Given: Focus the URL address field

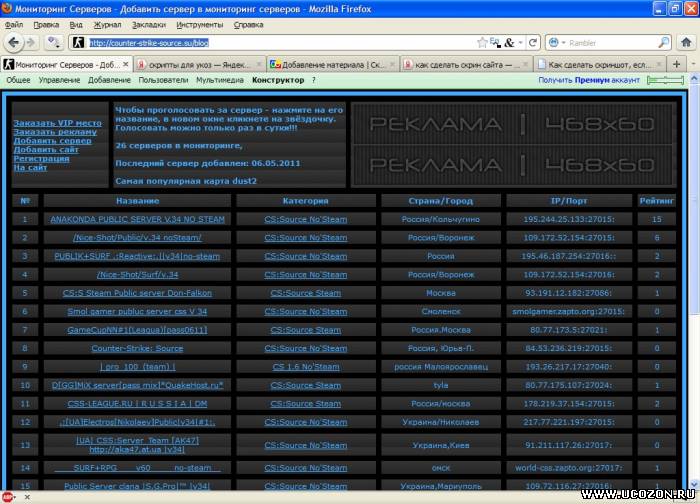Looking at the screenshot, I should (281, 43).
